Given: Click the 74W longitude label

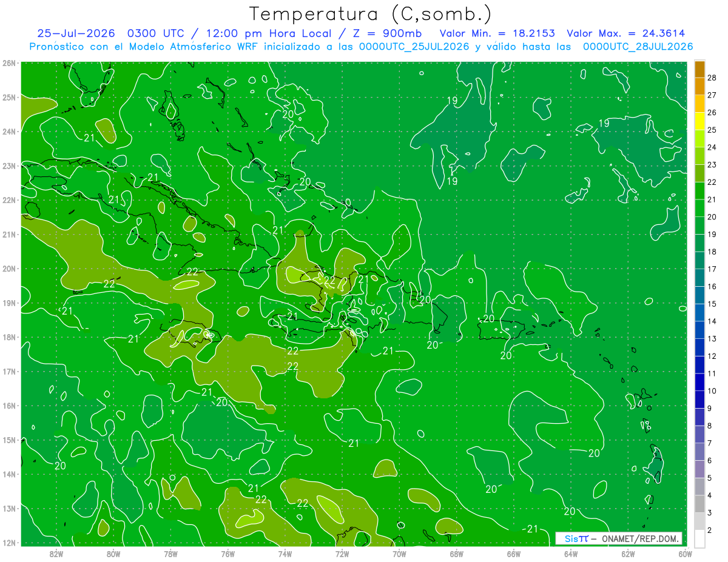Looking at the screenshot, I should pyautogui.click(x=285, y=554).
